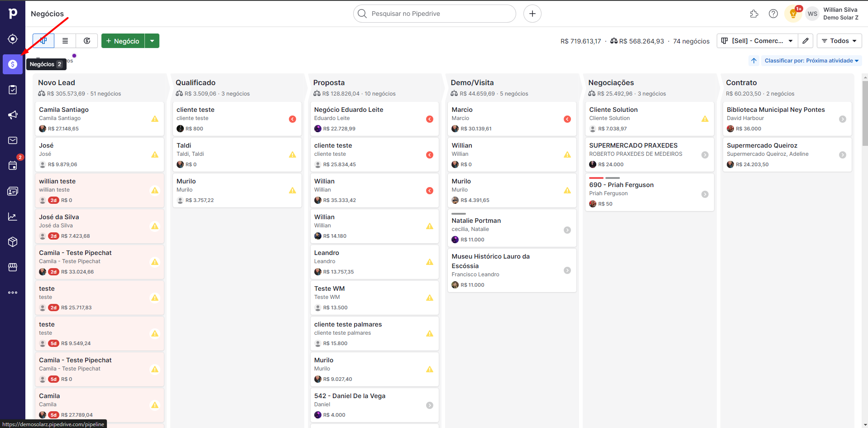This screenshot has width=868, height=428.
Task: Select Proposta stage header
Action: click(329, 82)
